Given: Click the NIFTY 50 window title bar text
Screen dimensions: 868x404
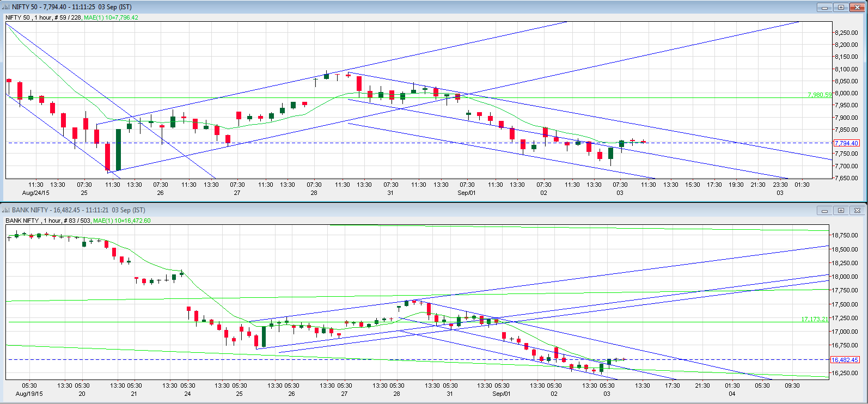Looking at the screenshot, I should coord(71,7).
